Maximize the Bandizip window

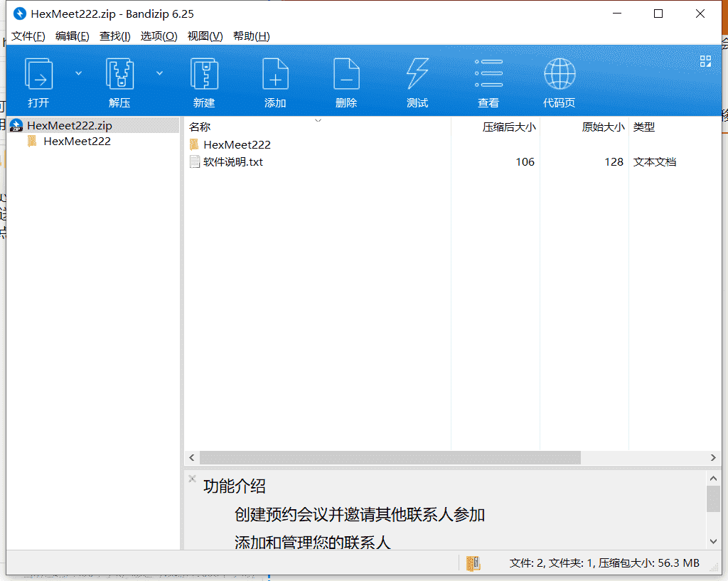coord(658,14)
